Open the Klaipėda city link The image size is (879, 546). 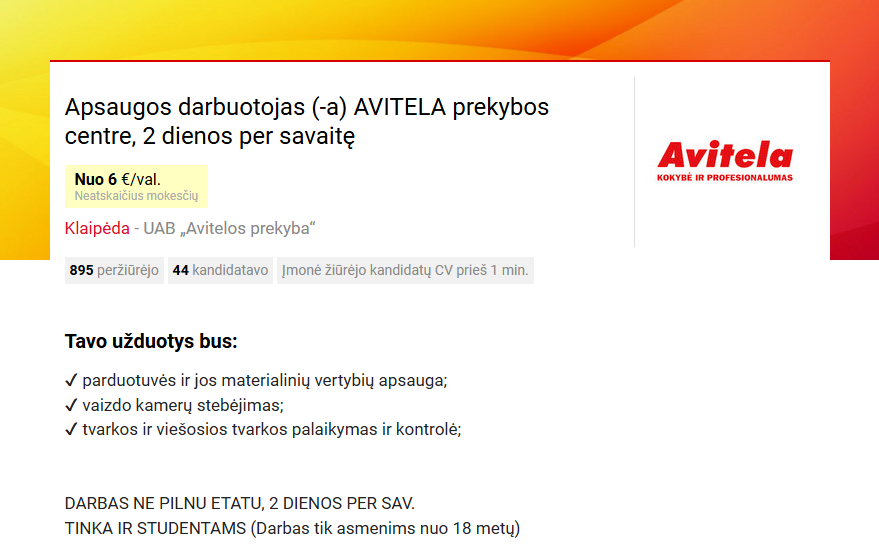[x=97, y=229]
